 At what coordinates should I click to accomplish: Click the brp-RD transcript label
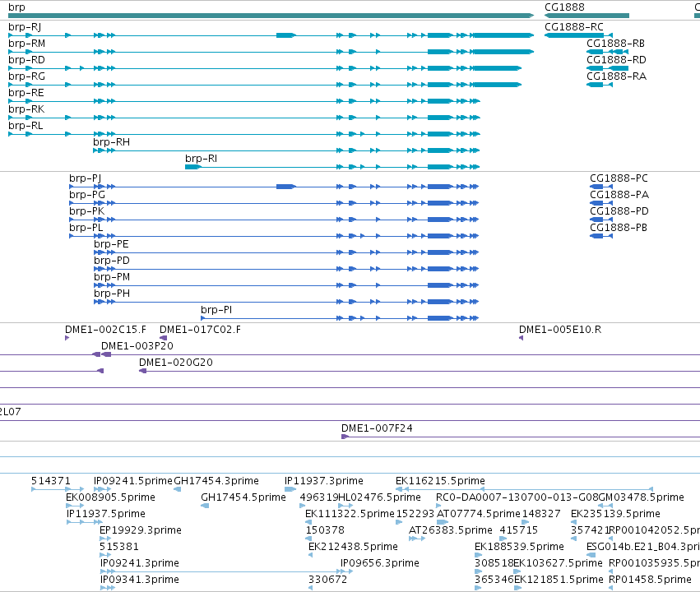click(x=27, y=60)
